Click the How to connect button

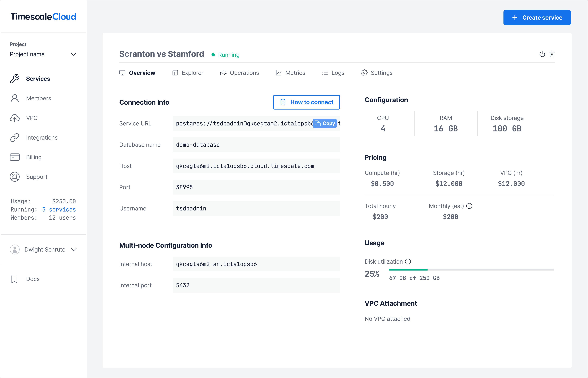(307, 102)
